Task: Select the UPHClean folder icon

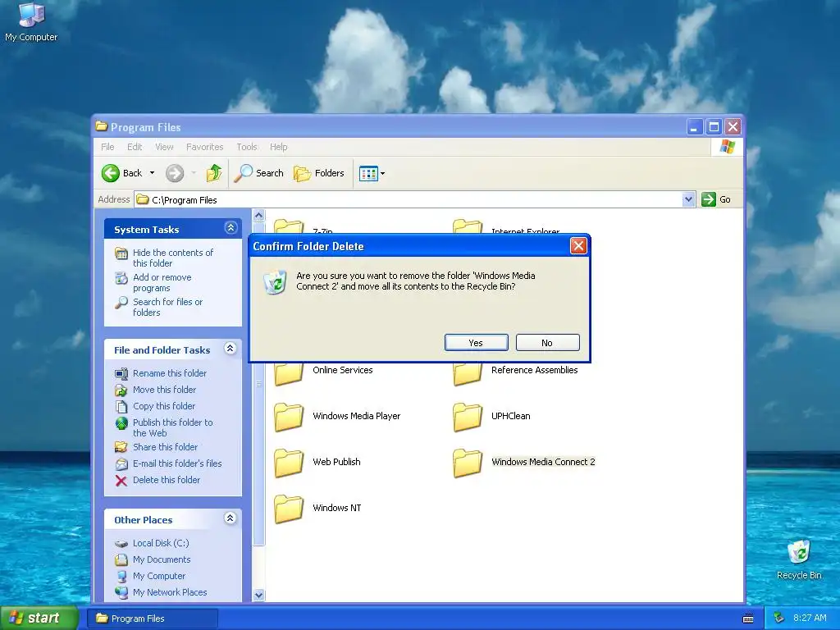Action: click(x=467, y=417)
